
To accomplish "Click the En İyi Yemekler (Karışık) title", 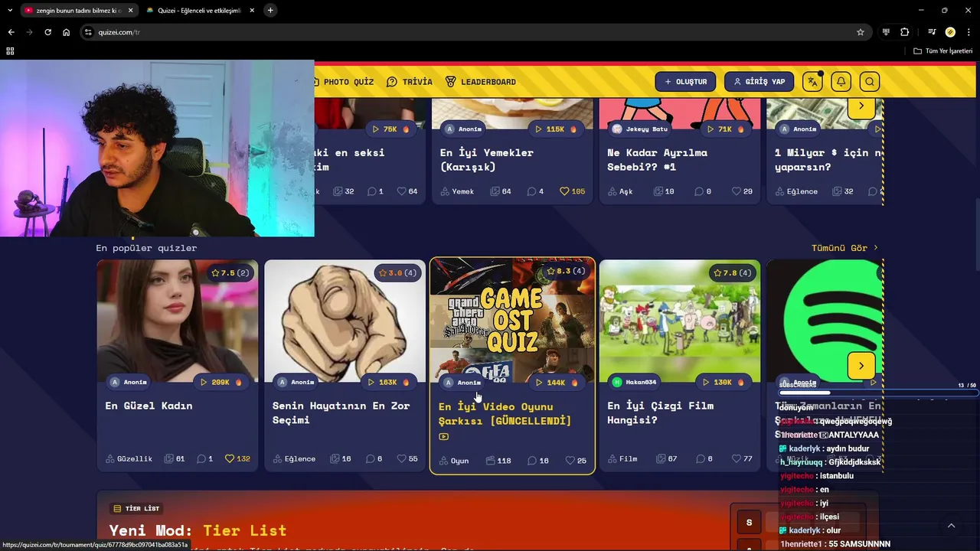I will [x=486, y=159].
